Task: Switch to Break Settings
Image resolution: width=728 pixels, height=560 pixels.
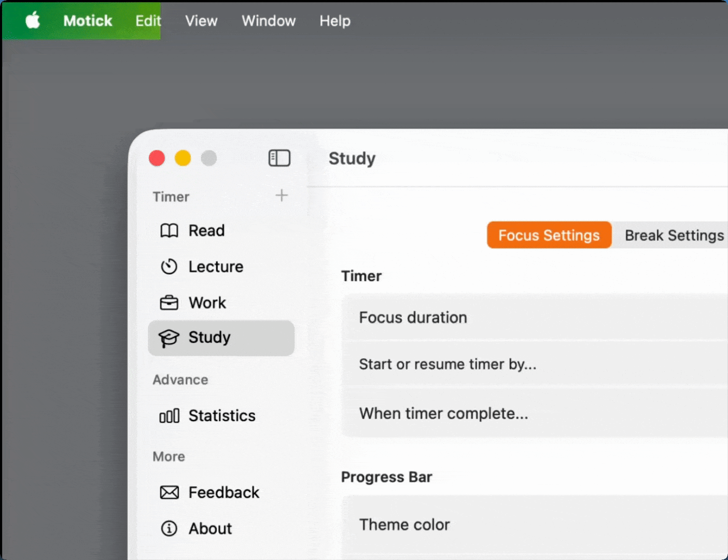Action: (674, 235)
